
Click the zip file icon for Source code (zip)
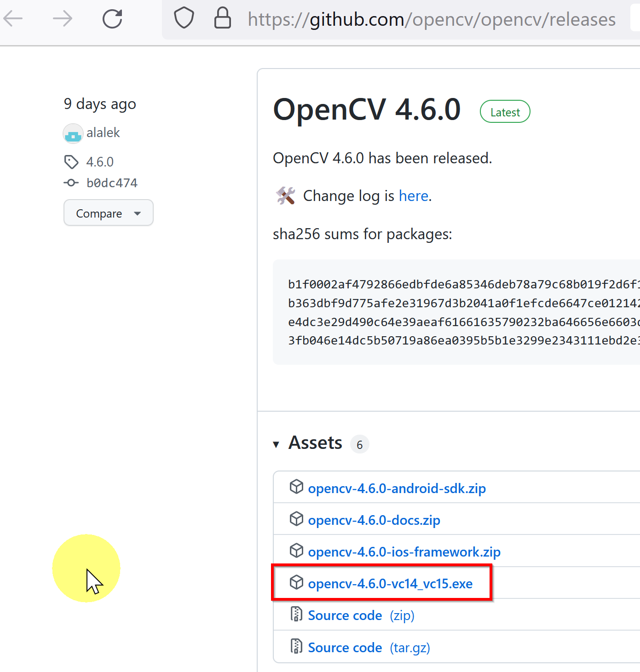tap(296, 614)
